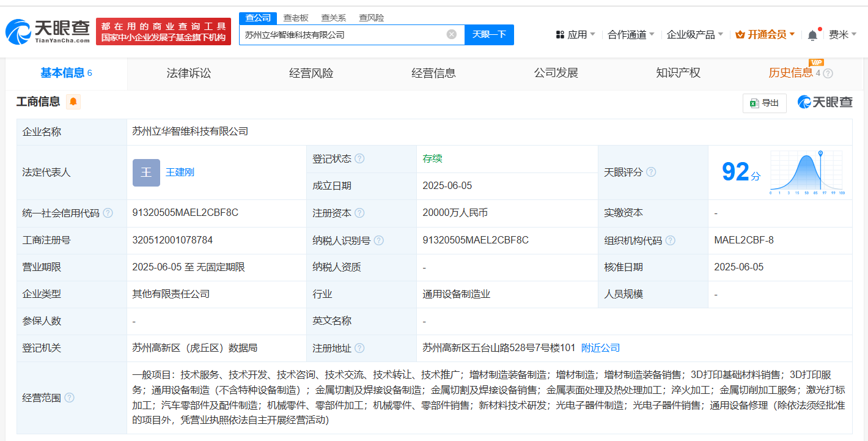Image resolution: width=868 pixels, height=441 pixels.
Task: Click the help icon next to 天眼评分
Action: pos(651,172)
